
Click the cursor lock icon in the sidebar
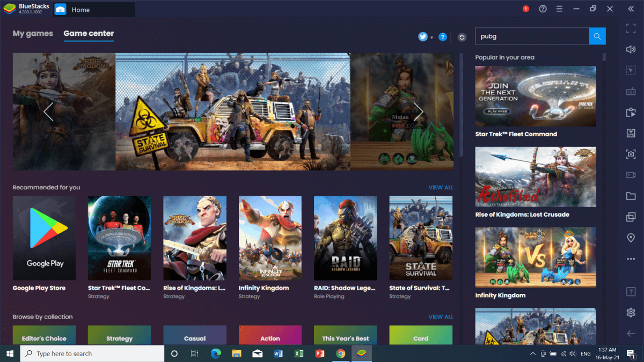pyautogui.click(x=631, y=70)
